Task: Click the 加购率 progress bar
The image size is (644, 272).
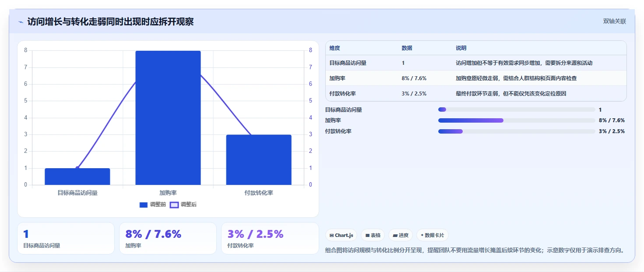Action: [517, 120]
